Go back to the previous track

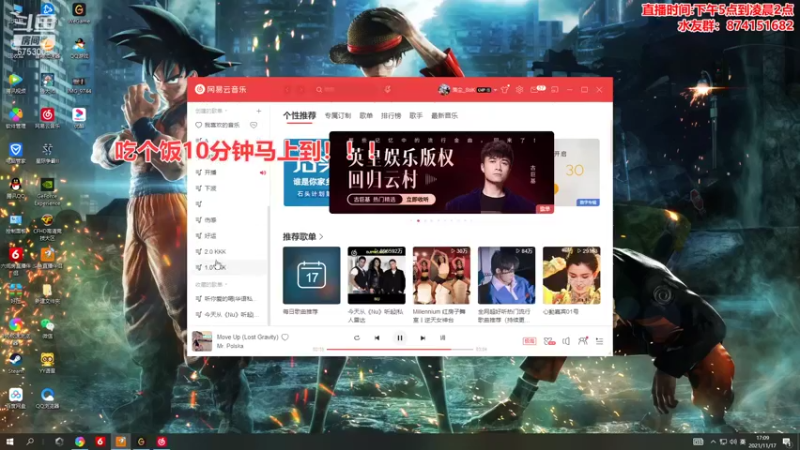pyautogui.click(x=377, y=338)
